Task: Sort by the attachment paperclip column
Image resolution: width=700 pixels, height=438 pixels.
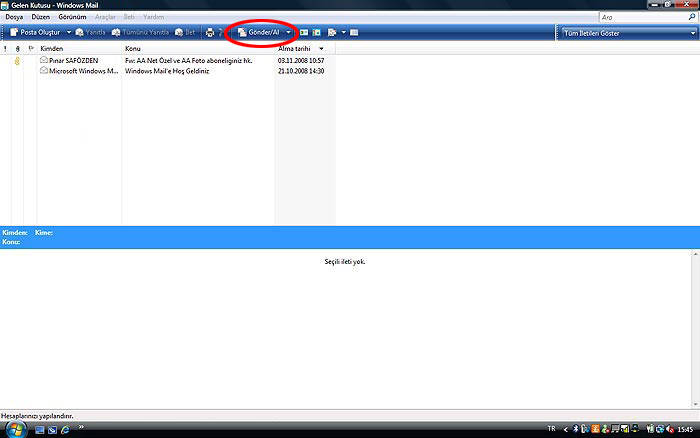Action: [x=18, y=49]
